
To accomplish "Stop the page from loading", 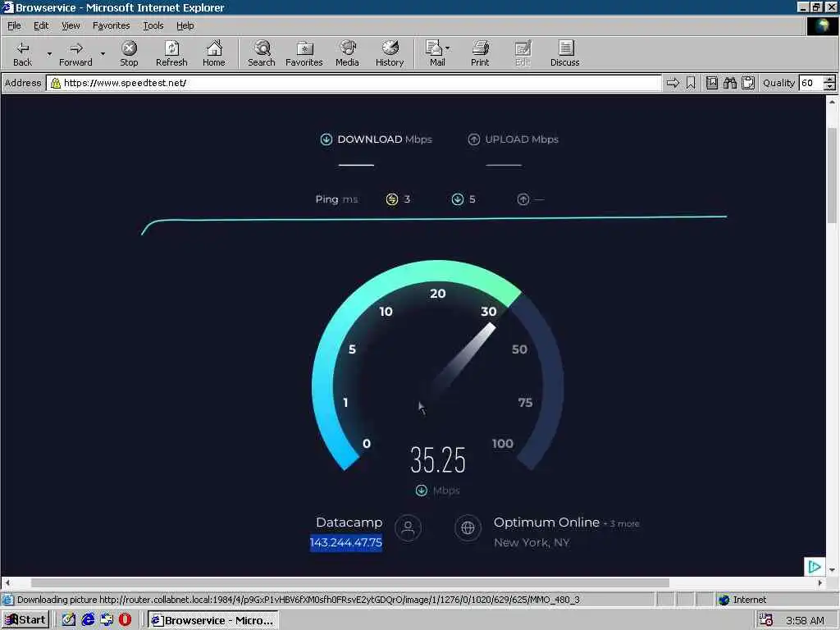I will click(x=129, y=53).
